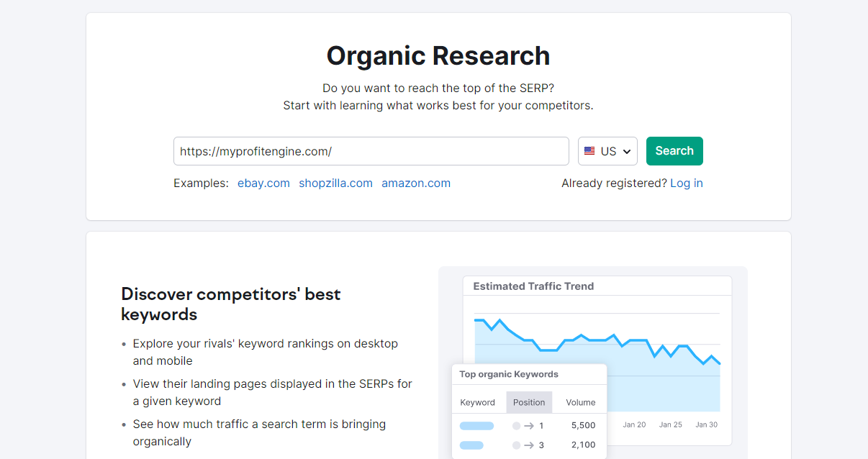
Task: Visit the amazon.com example link
Action: click(x=416, y=183)
